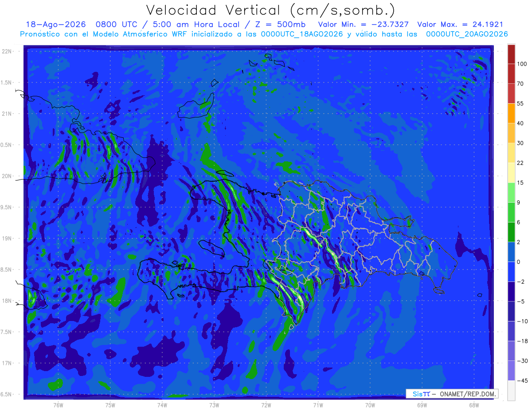Screen dimensions: 532x411
Task: Click the longitude label "75W"
Action: tap(110, 405)
